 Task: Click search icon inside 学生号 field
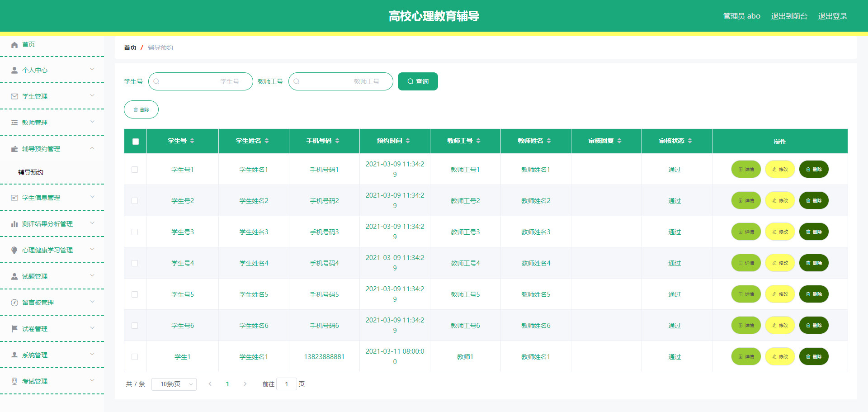[156, 81]
